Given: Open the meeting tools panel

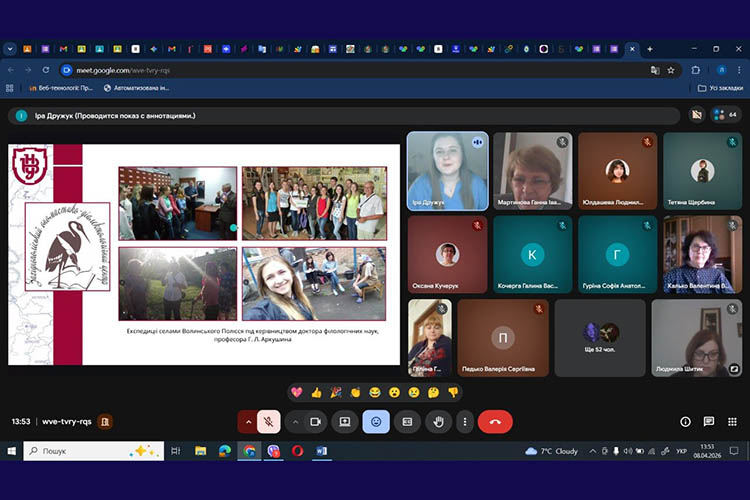Looking at the screenshot, I should coord(731,422).
